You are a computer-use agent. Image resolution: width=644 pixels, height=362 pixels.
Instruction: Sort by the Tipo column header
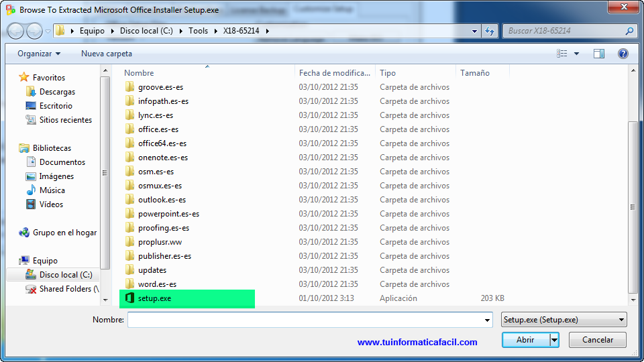point(388,72)
